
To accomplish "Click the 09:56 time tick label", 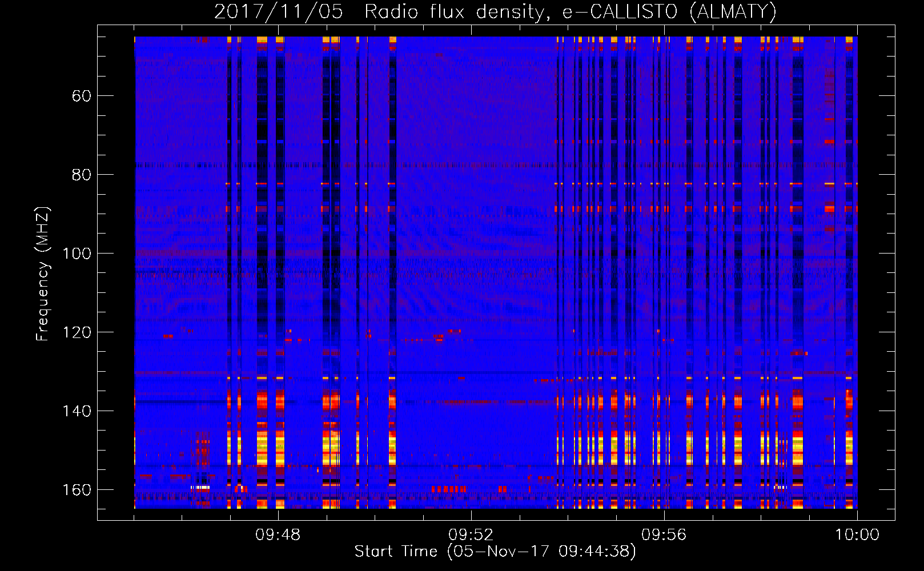I will (x=664, y=535).
